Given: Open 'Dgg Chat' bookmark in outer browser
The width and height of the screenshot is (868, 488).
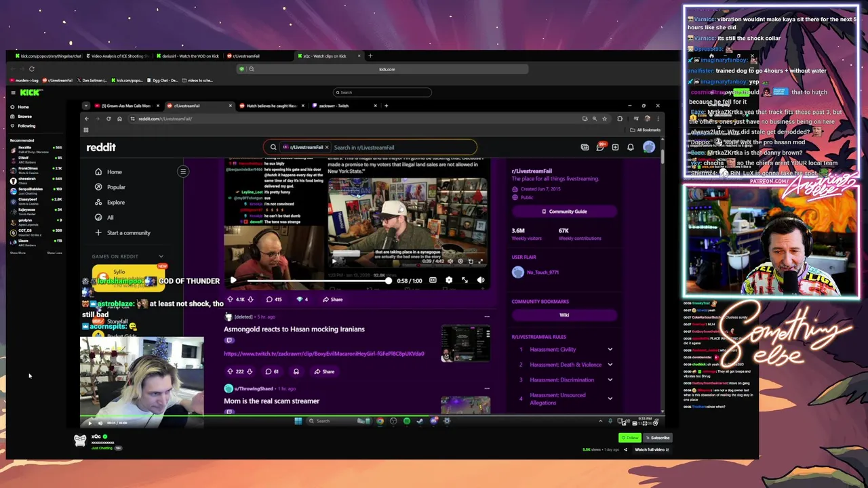Looking at the screenshot, I should click(x=163, y=80).
